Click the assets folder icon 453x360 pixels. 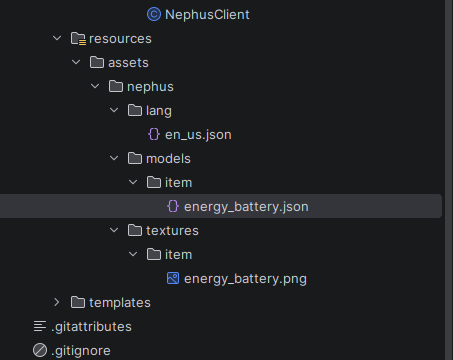point(97,62)
